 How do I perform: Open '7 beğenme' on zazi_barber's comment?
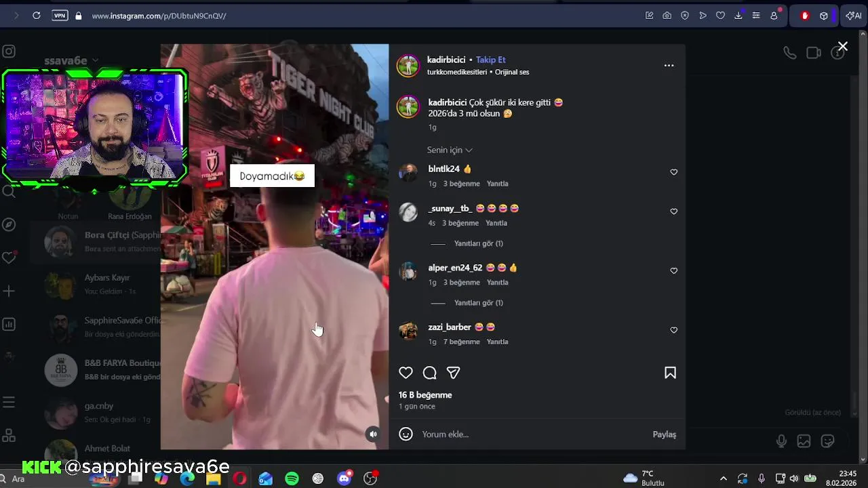461,342
